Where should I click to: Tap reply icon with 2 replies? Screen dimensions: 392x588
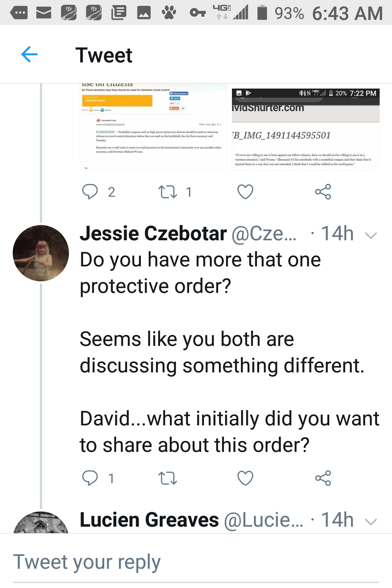click(90, 192)
